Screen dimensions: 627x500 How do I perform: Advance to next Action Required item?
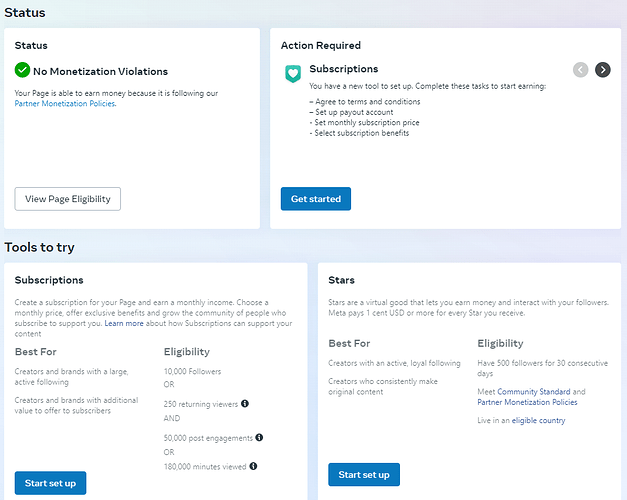tap(603, 70)
